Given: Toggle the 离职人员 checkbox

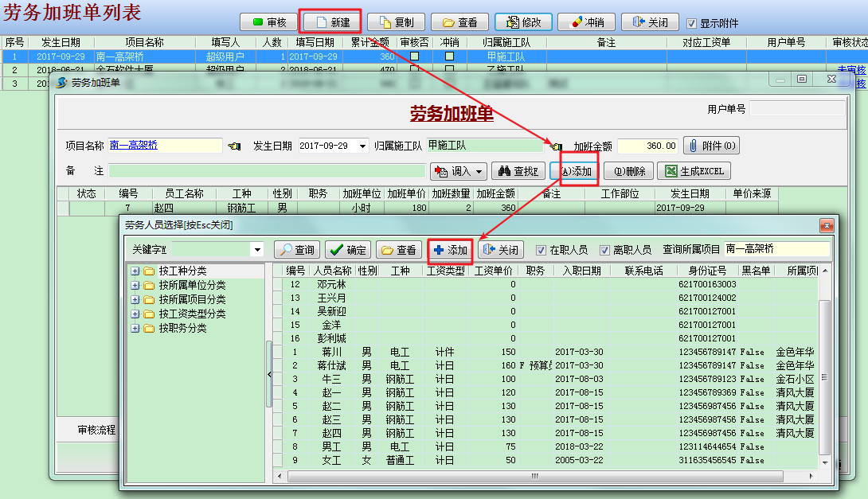Looking at the screenshot, I should [604, 250].
